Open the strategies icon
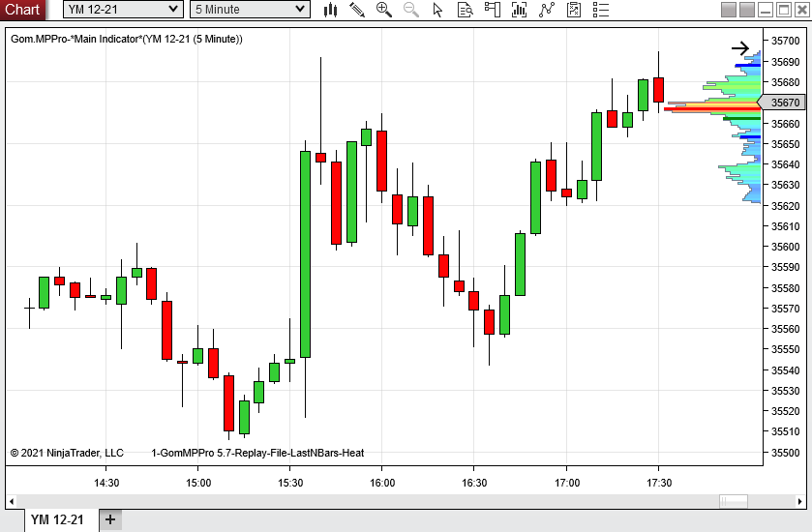 (574, 10)
